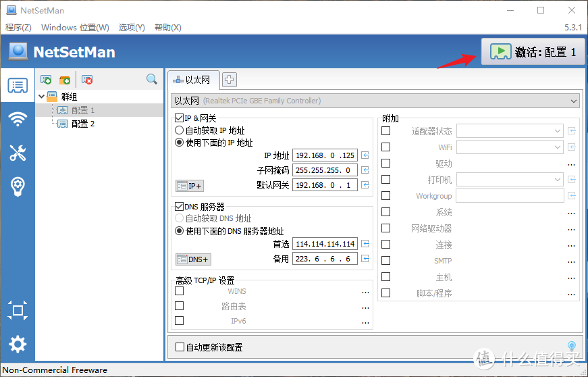Get current printer setting arrow icon
588x377 pixels.
tap(572, 180)
